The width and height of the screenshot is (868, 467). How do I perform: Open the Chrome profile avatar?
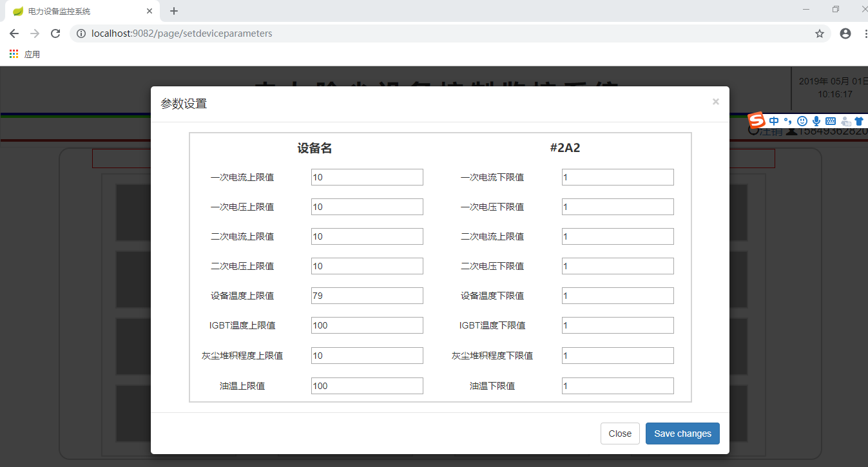pyautogui.click(x=845, y=33)
